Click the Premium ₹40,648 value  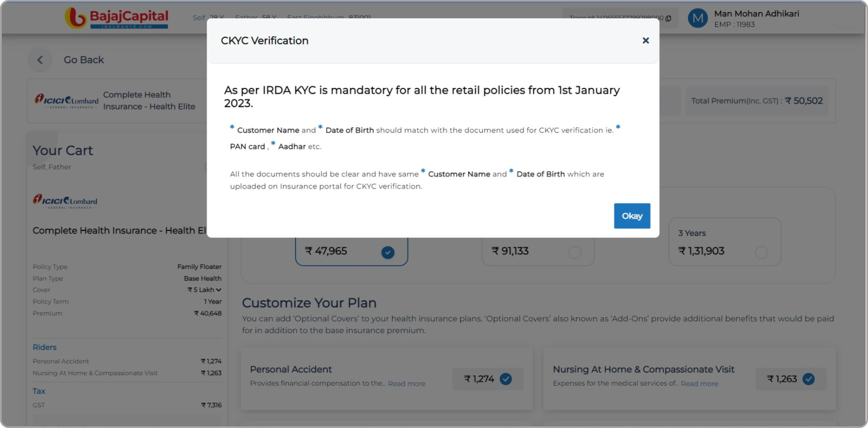[208, 313]
